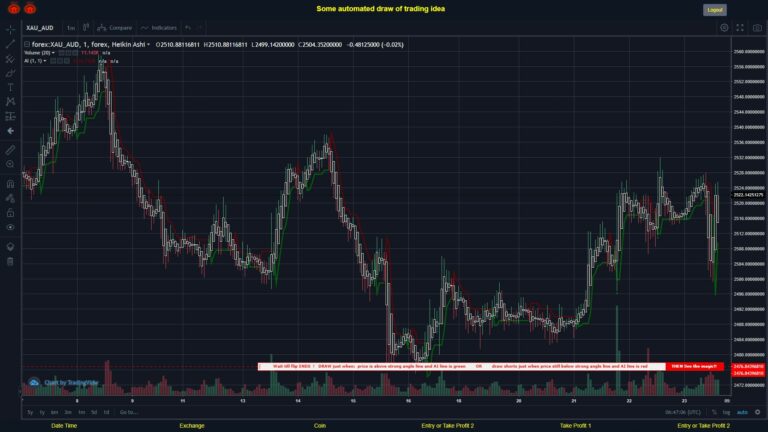Open chart settings gear at top right
This screenshot has height=432, width=768.
tap(724, 28)
